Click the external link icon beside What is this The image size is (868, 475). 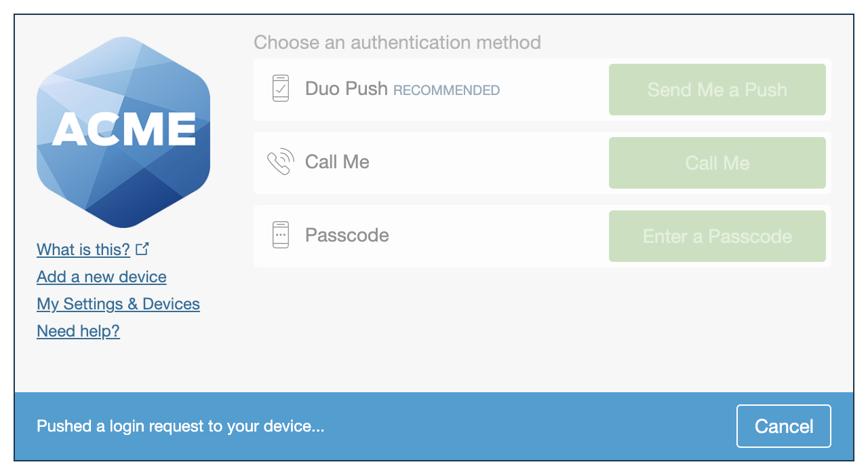click(142, 248)
